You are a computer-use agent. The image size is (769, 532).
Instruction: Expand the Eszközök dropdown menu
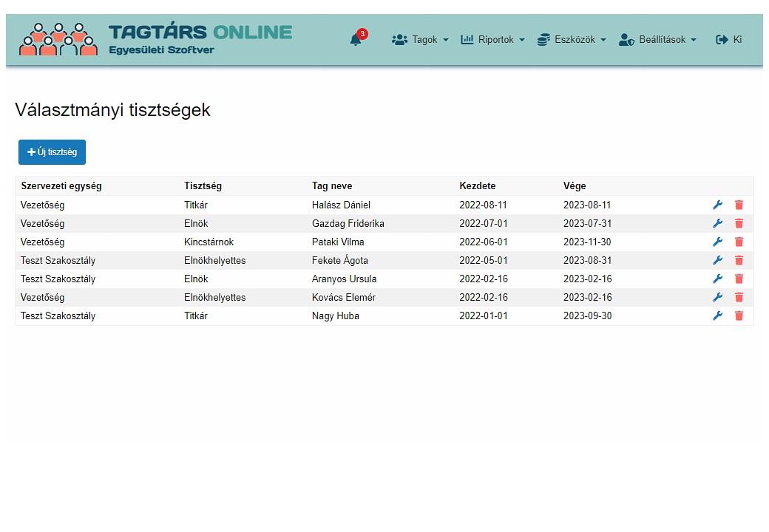click(572, 40)
